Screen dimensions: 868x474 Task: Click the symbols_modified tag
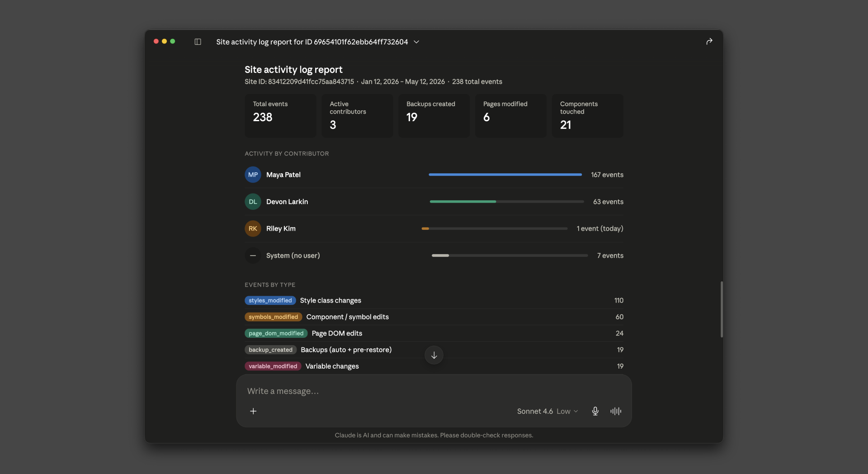pyautogui.click(x=274, y=317)
